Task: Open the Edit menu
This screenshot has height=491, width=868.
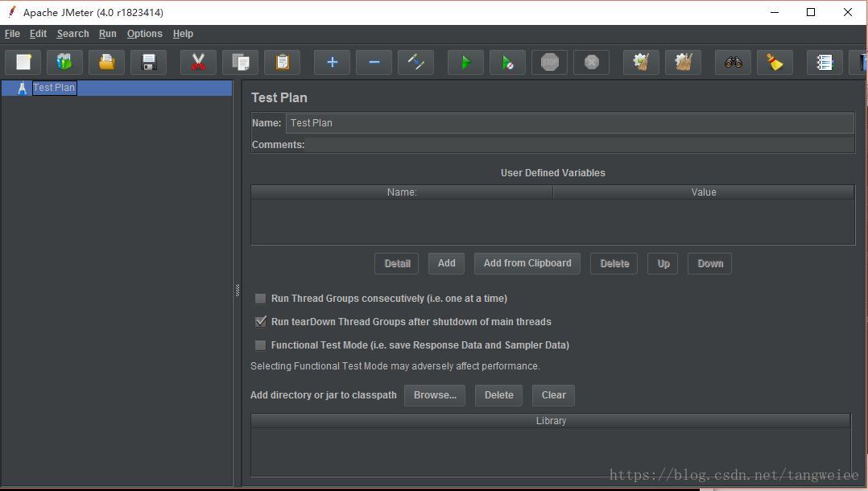Action: point(38,34)
